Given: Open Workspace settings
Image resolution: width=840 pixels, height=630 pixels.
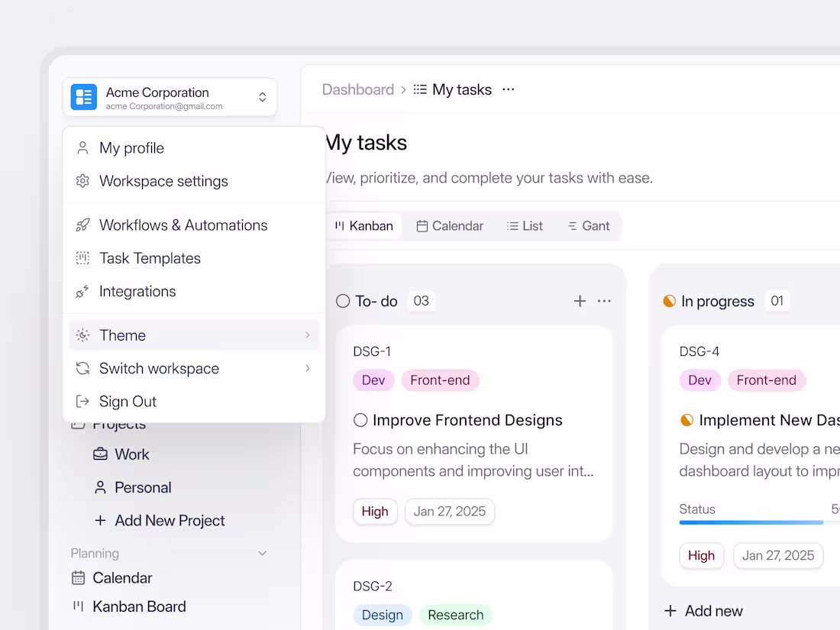Looking at the screenshot, I should pyautogui.click(x=163, y=181).
